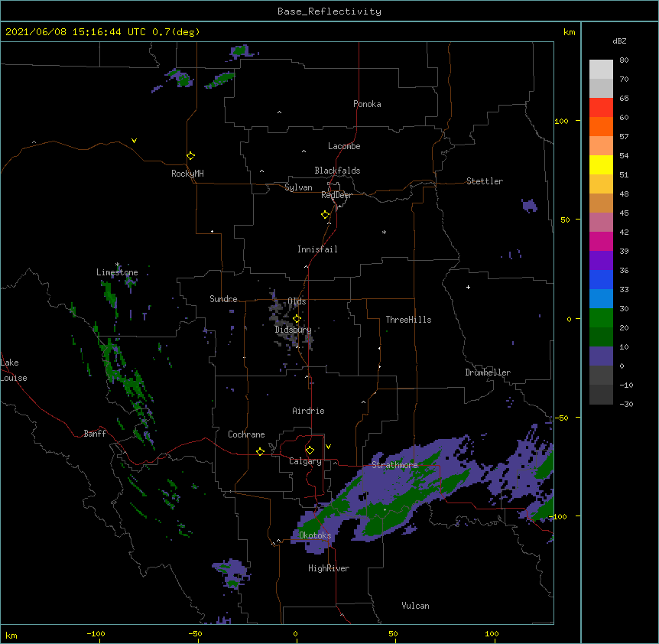This screenshot has height=644, width=659.
Task: Click the Innisfail city label
Action: click(317, 249)
